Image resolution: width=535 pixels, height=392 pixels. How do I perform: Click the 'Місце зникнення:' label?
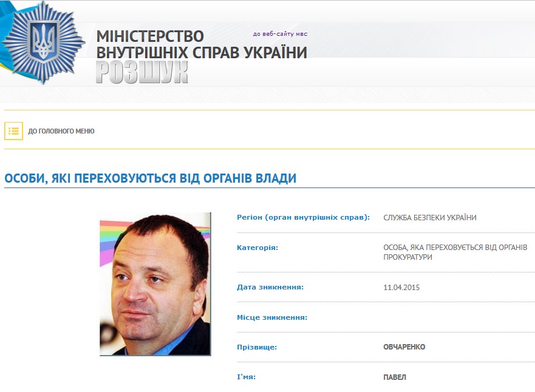point(272,317)
